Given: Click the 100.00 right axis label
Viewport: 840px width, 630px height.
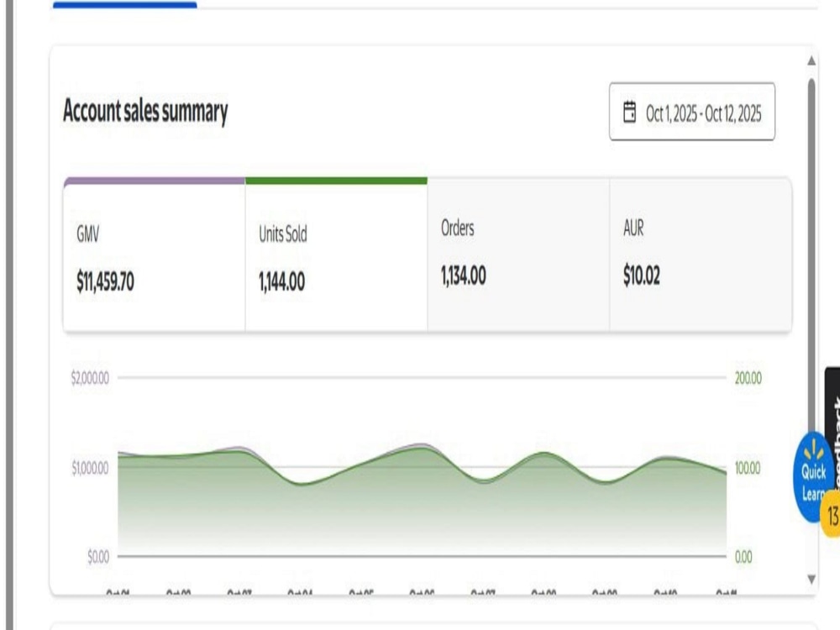Looking at the screenshot, I should [x=748, y=468].
